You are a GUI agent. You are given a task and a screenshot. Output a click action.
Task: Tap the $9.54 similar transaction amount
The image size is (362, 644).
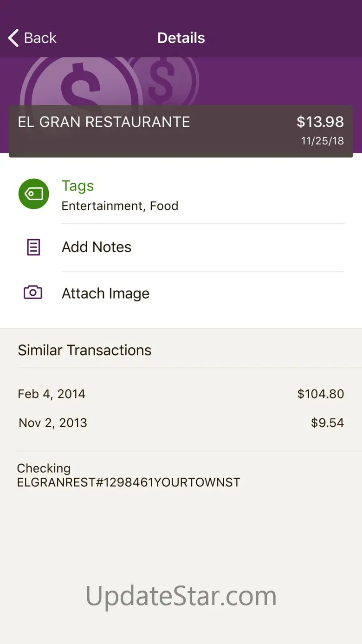click(327, 423)
